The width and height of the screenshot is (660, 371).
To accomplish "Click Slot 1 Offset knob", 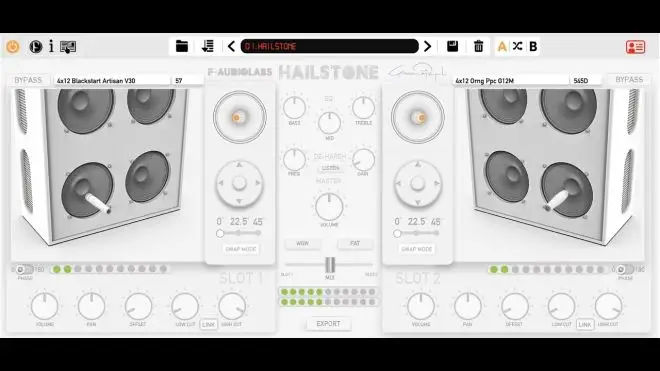I will pyautogui.click(x=138, y=306).
